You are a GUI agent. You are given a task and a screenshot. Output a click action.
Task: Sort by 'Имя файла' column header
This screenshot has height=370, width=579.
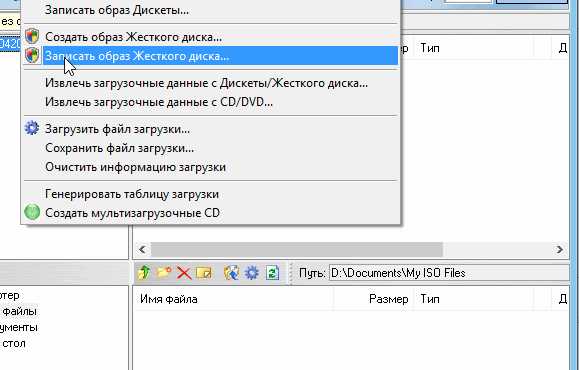(233, 299)
